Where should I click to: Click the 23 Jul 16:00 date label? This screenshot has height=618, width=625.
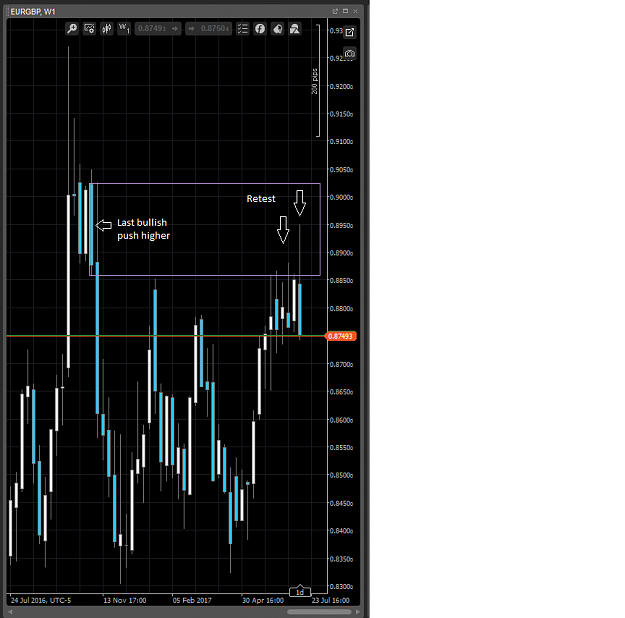point(330,600)
